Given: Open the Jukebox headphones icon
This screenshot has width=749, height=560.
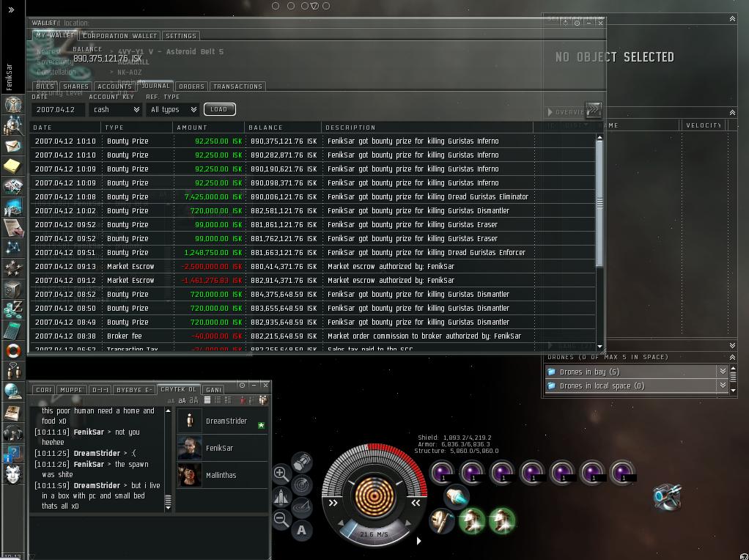Looking at the screenshot, I should 13,433.
